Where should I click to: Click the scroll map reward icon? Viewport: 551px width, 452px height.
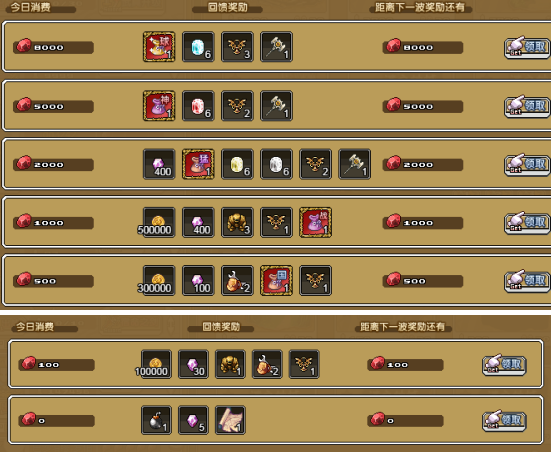pos(230,420)
